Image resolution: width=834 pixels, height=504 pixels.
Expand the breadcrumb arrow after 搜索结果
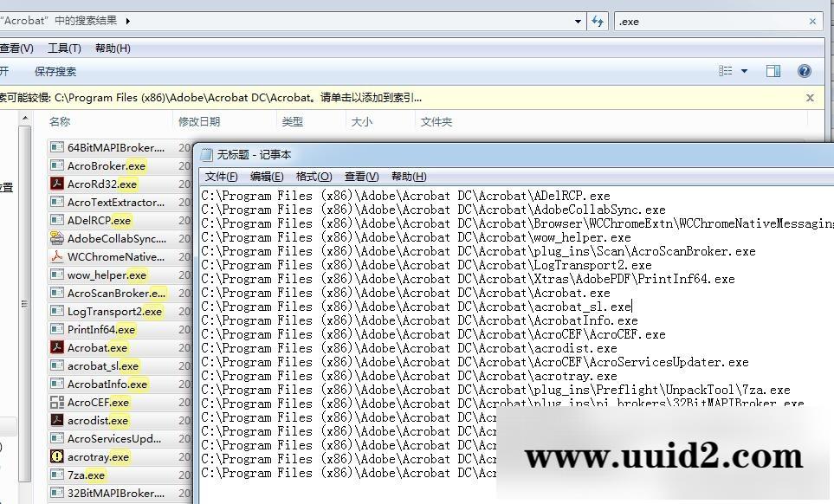pyautogui.click(x=126, y=21)
